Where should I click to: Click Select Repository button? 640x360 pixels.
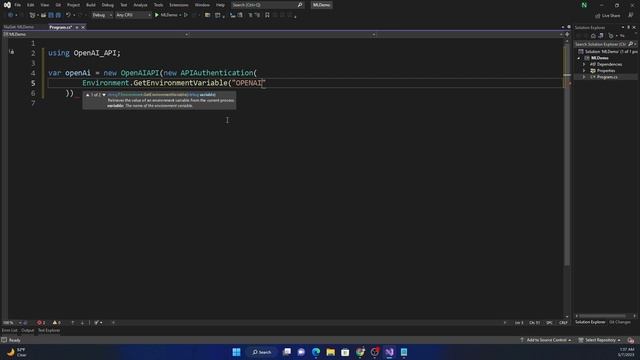[600, 340]
